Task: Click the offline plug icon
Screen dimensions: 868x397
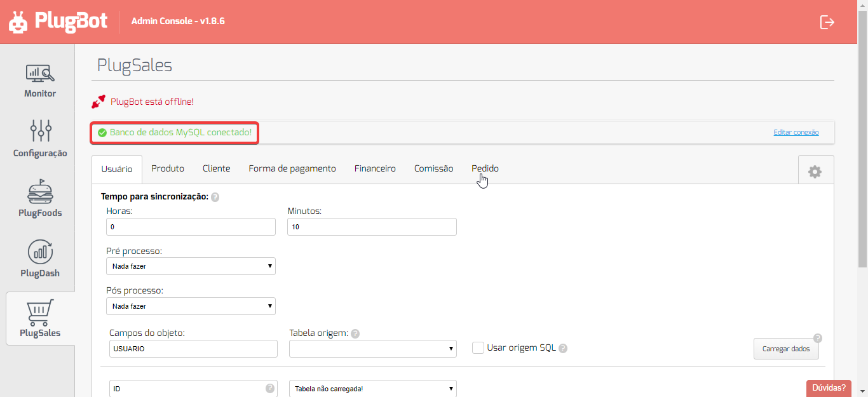Action: (98, 102)
